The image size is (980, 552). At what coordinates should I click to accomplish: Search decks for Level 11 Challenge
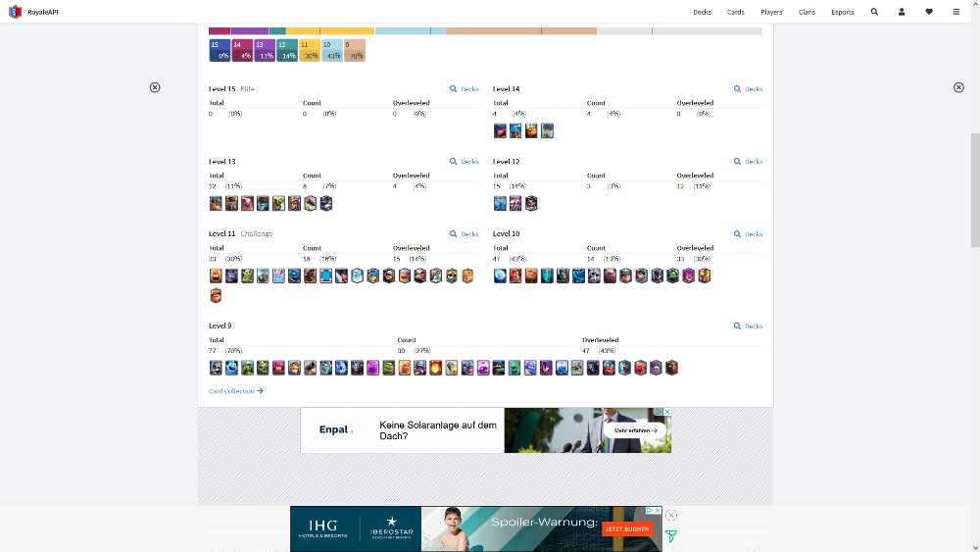[x=464, y=233]
